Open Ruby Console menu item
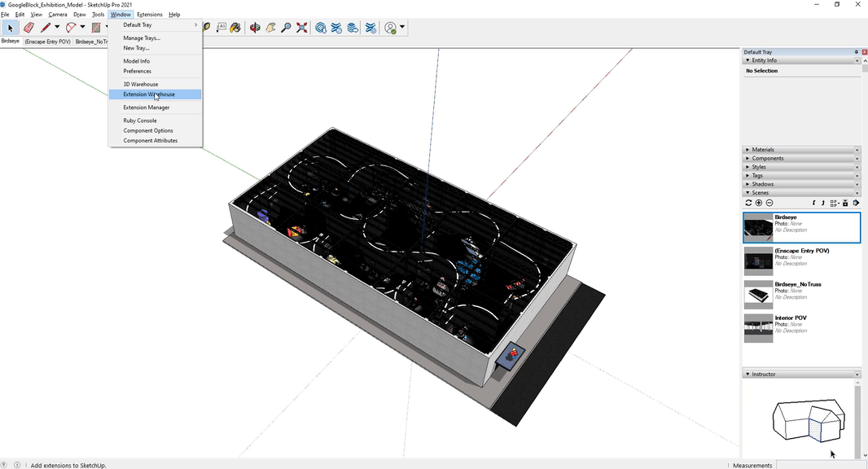Viewport: 868px width, 469px height. 155,121
